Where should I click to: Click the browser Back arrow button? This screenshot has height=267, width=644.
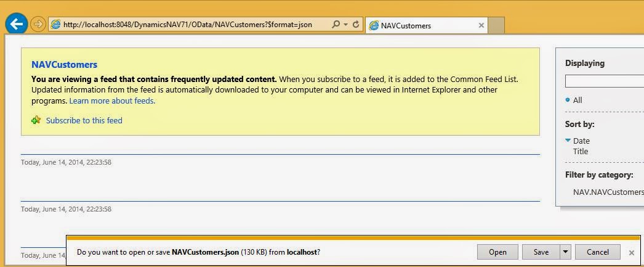[x=17, y=25]
